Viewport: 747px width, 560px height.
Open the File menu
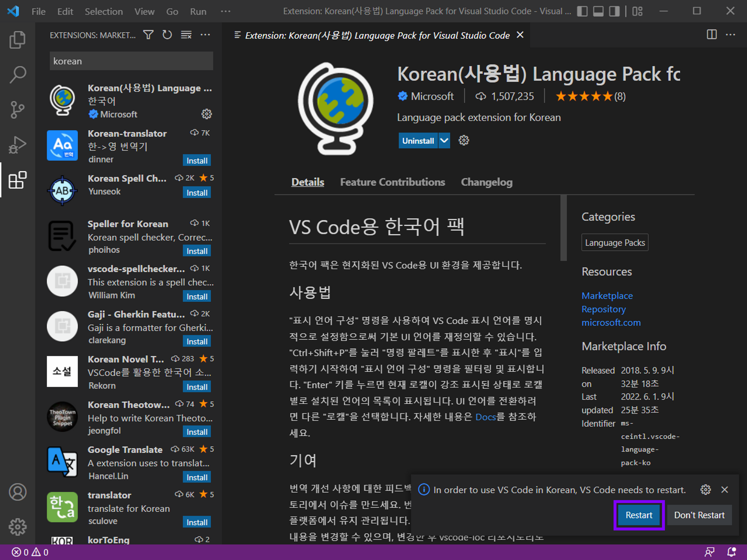click(x=39, y=11)
